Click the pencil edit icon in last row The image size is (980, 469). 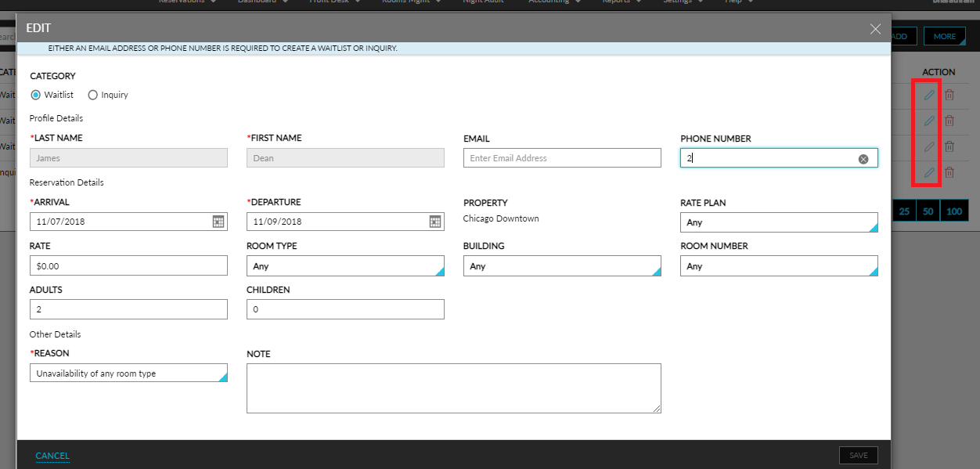(x=929, y=172)
